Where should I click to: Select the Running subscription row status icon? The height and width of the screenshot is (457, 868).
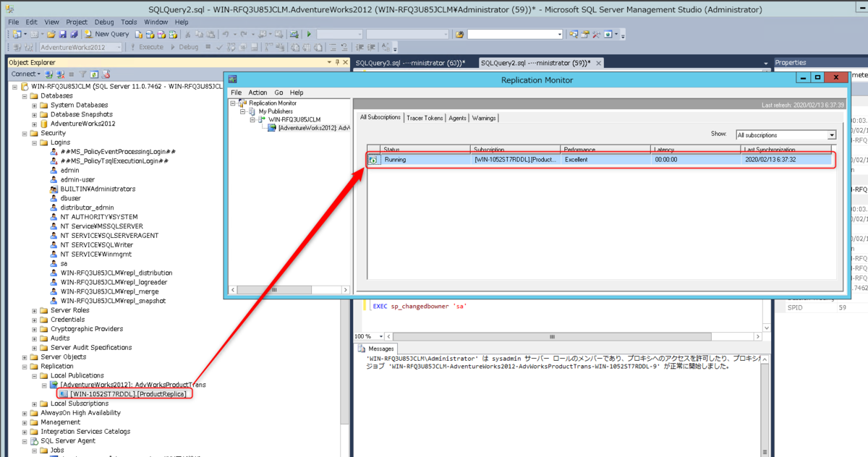[x=373, y=160]
